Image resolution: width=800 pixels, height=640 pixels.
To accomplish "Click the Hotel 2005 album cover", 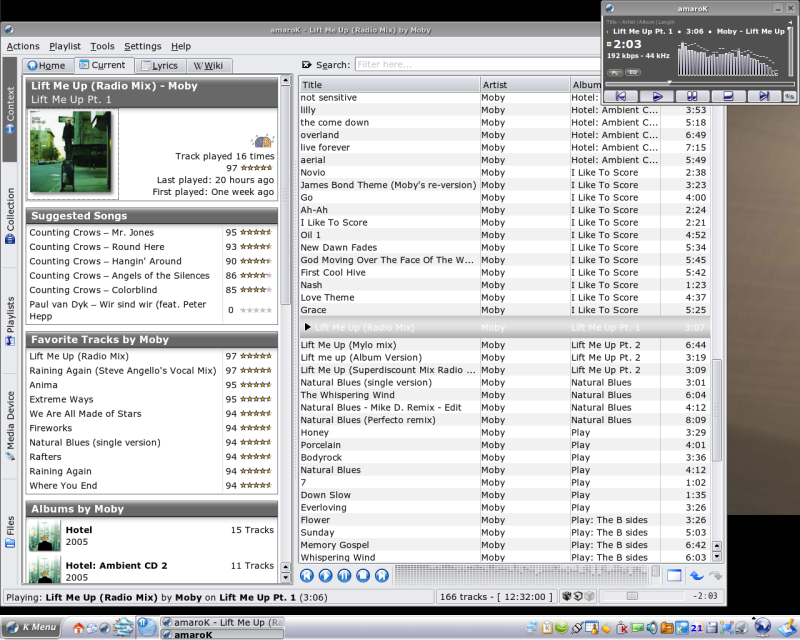I will tap(44, 535).
